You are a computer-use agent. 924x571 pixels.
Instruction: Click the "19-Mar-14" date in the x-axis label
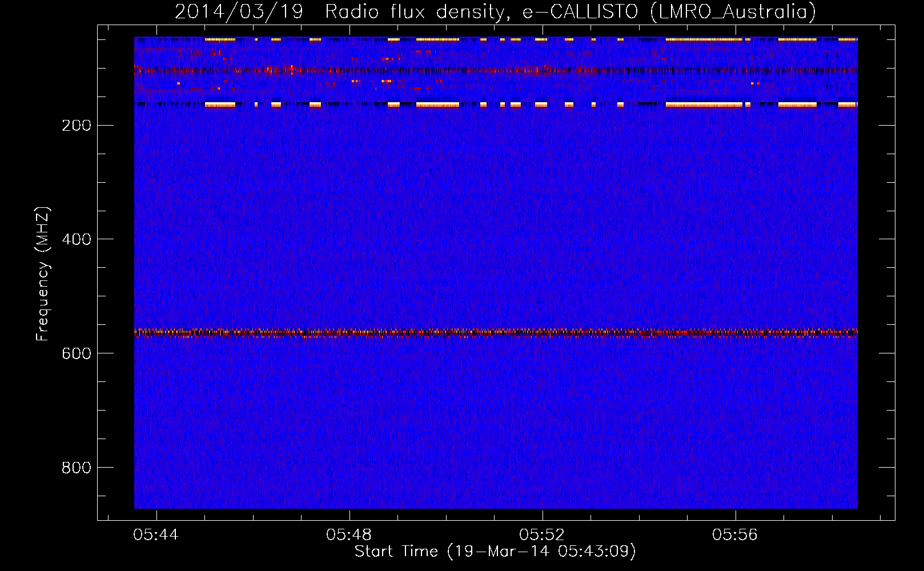tap(499, 552)
